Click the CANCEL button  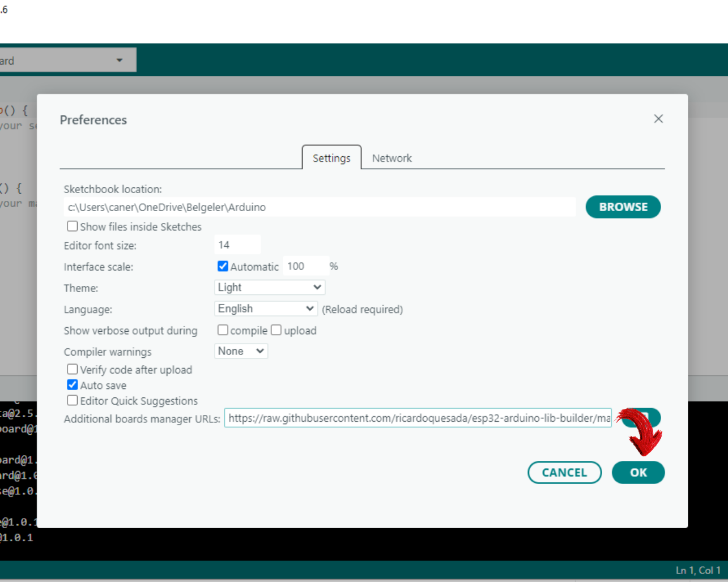pos(564,473)
